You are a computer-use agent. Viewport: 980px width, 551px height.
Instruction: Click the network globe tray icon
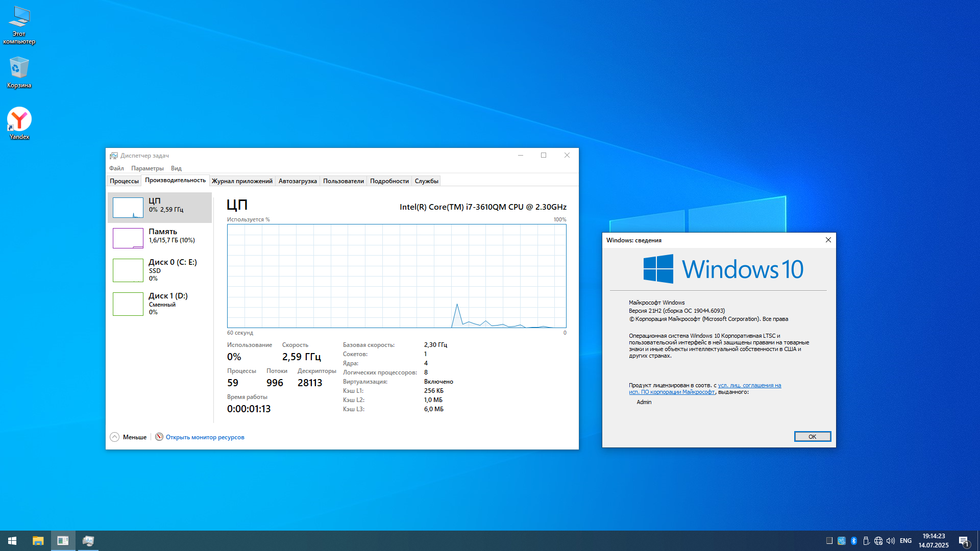pos(878,541)
